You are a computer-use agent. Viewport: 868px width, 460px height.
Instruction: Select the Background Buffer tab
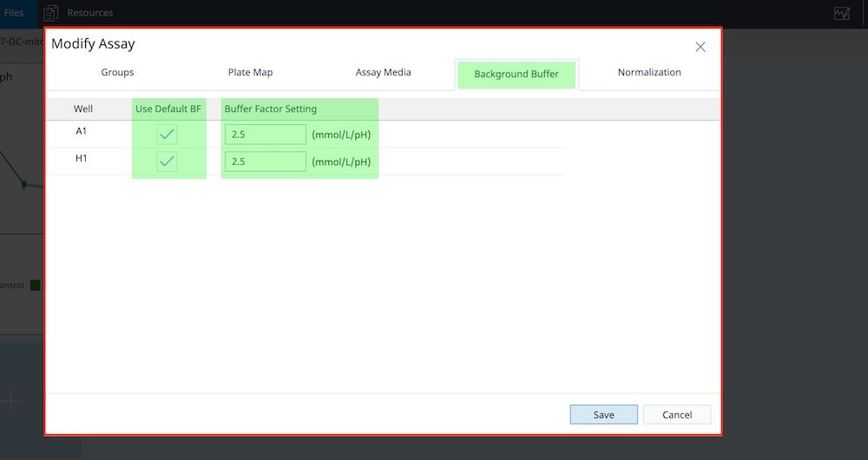[516, 75]
